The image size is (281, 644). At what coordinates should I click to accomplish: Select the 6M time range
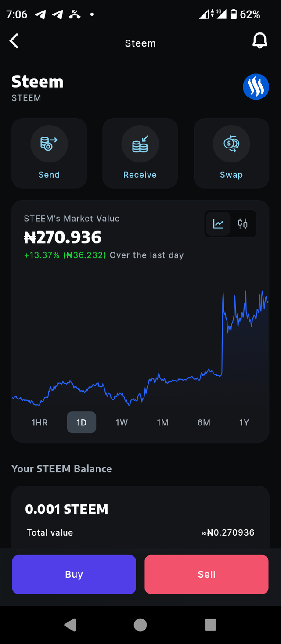coord(204,422)
